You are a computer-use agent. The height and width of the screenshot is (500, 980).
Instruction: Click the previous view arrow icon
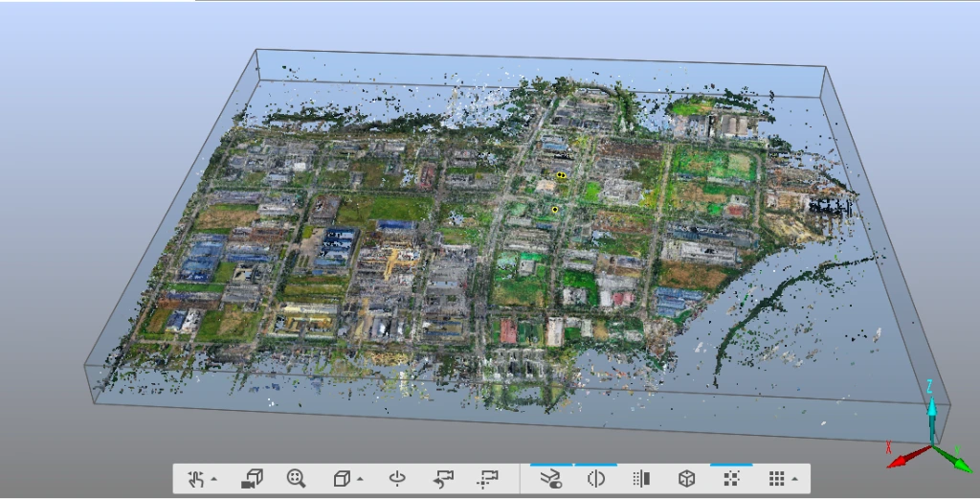(x=442, y=479)
